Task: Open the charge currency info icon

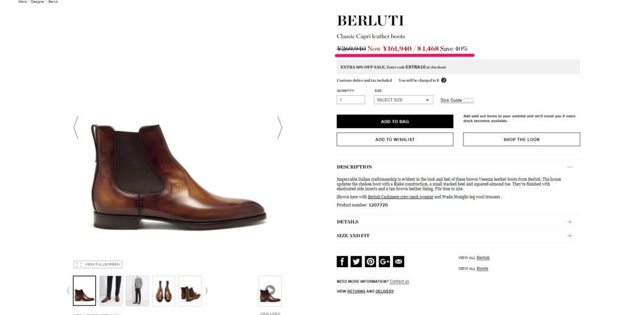Action: coord(444,80)
